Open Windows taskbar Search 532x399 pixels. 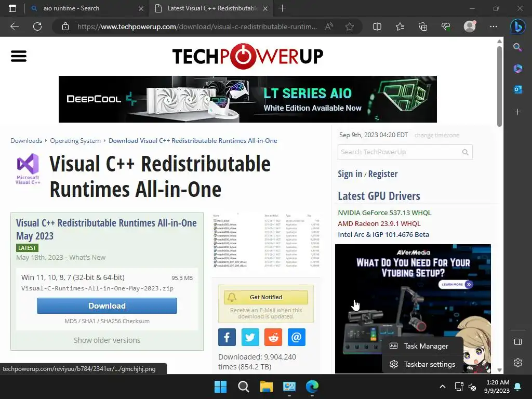tap(243, 387)
